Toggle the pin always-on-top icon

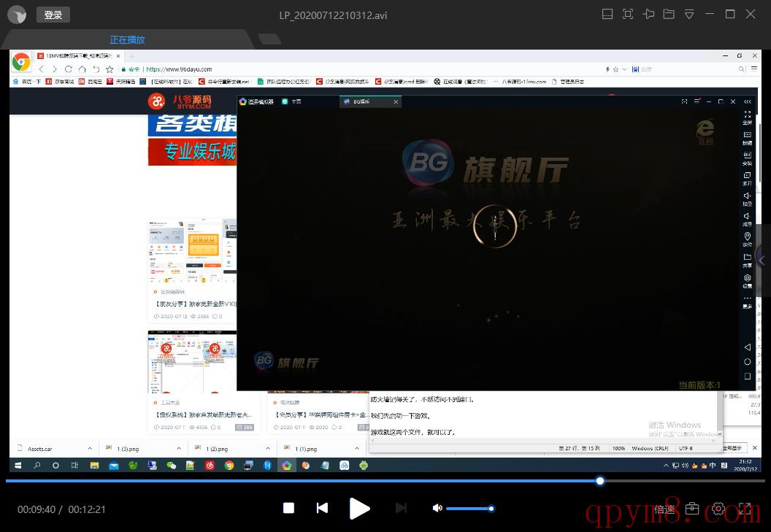pos(648,15)
